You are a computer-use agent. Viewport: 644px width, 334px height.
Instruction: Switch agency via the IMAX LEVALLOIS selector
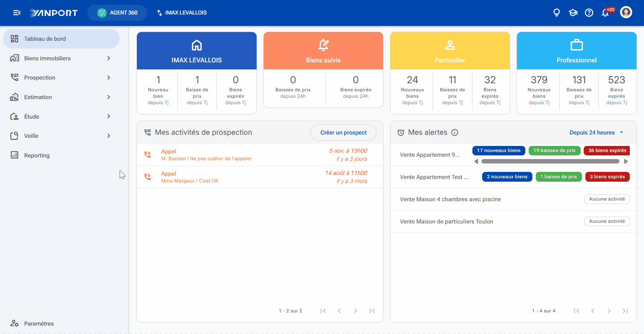coord(182,13)
